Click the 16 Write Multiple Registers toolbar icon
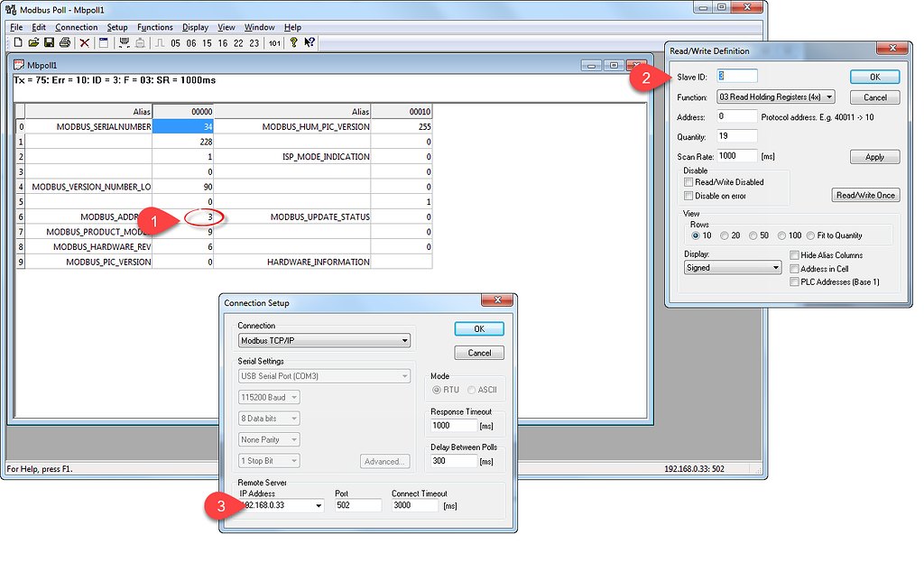This screenshot has height=562, width=924. (224, 42)
